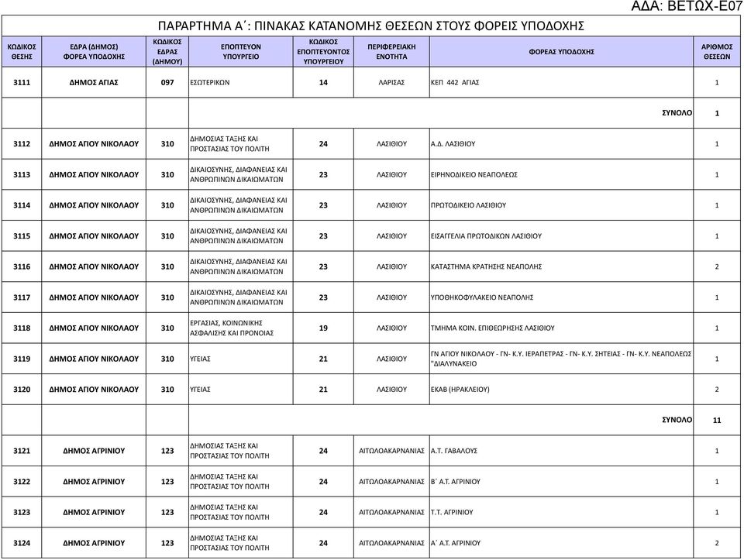Click the wide ΦΟΡΕΑΣ ΥΠΟΔΟΧΗΣ column header
The height and width of the screenshot is (560, 744).
click(x=561, y=52)
